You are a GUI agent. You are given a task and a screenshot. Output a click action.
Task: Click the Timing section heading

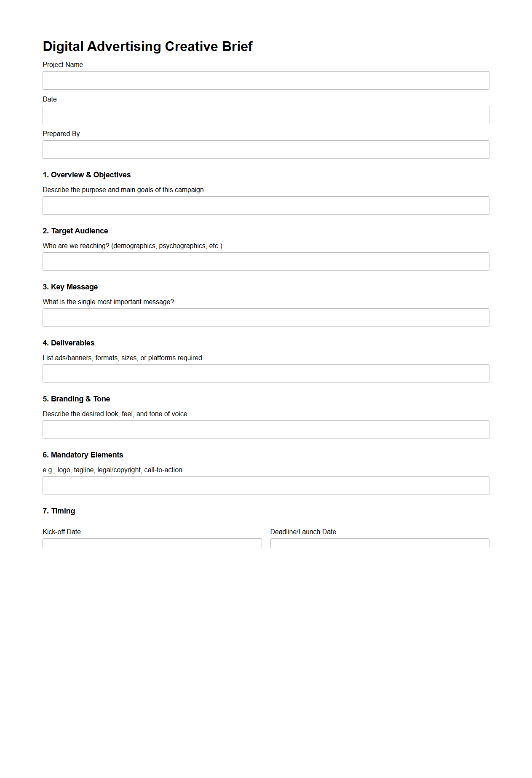pos(59,511)
